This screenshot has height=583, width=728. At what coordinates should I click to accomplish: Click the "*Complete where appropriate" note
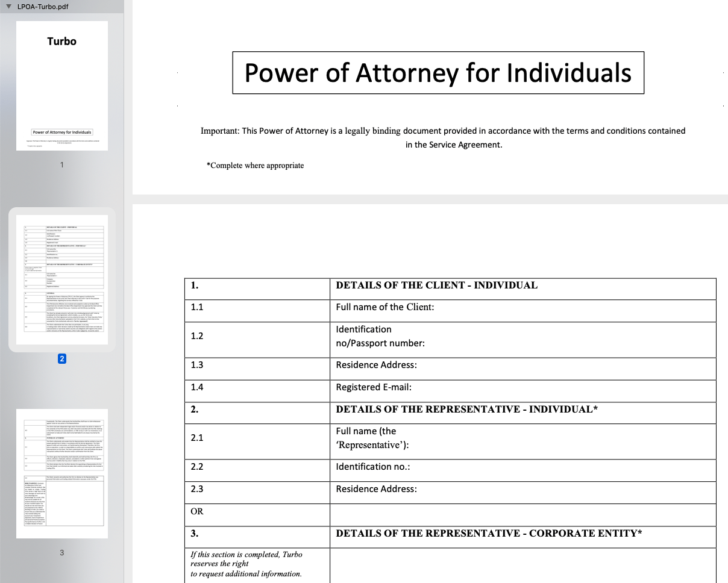point(255,166)
